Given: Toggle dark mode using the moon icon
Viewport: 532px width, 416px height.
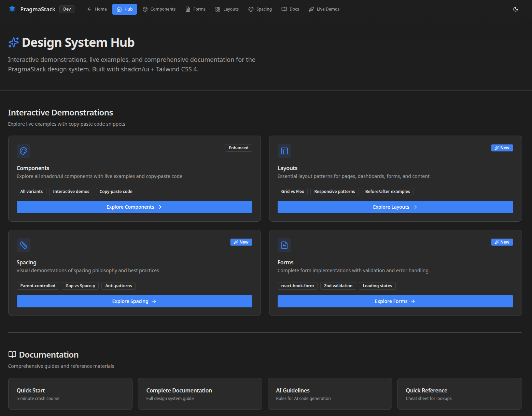Looking at the screenshot, I should pyautogui.click(x=516, y=9).
